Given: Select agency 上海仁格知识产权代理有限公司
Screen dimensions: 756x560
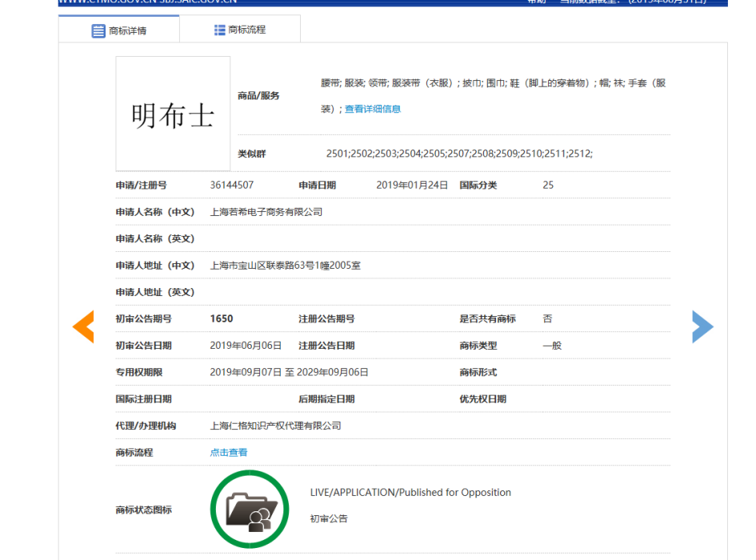Looking at the screenshot, I should click(x=275, y=426).
